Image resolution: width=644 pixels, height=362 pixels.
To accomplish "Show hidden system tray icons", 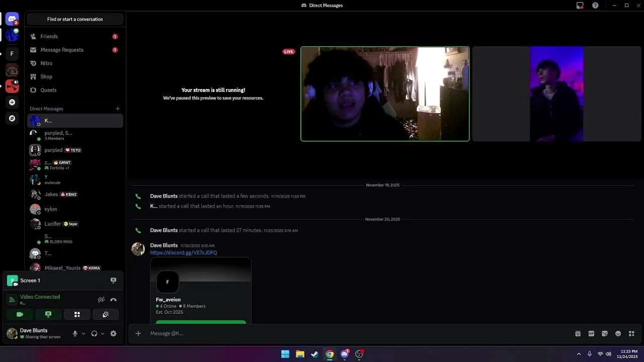I will 579,354.
